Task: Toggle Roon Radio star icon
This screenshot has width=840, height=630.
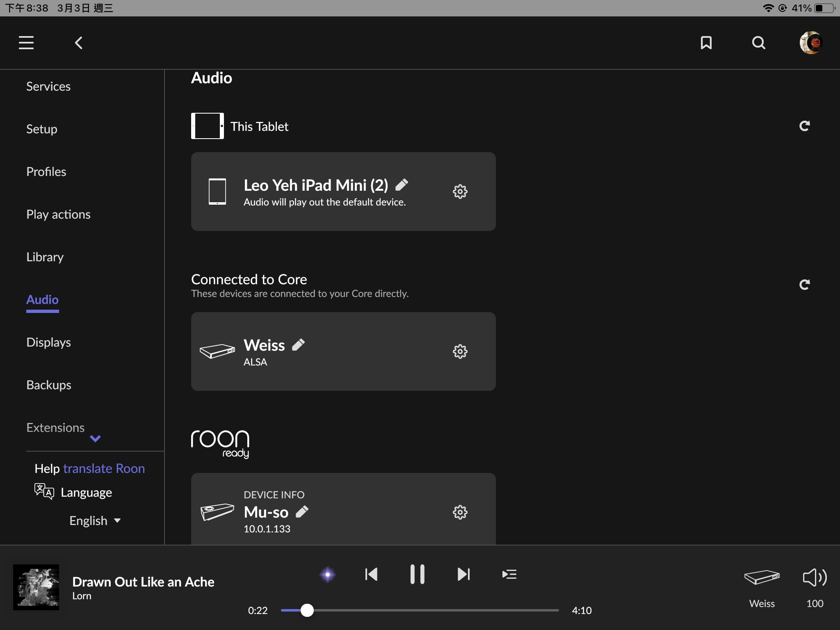Action: pyautogui.click(x=327, y=574)
